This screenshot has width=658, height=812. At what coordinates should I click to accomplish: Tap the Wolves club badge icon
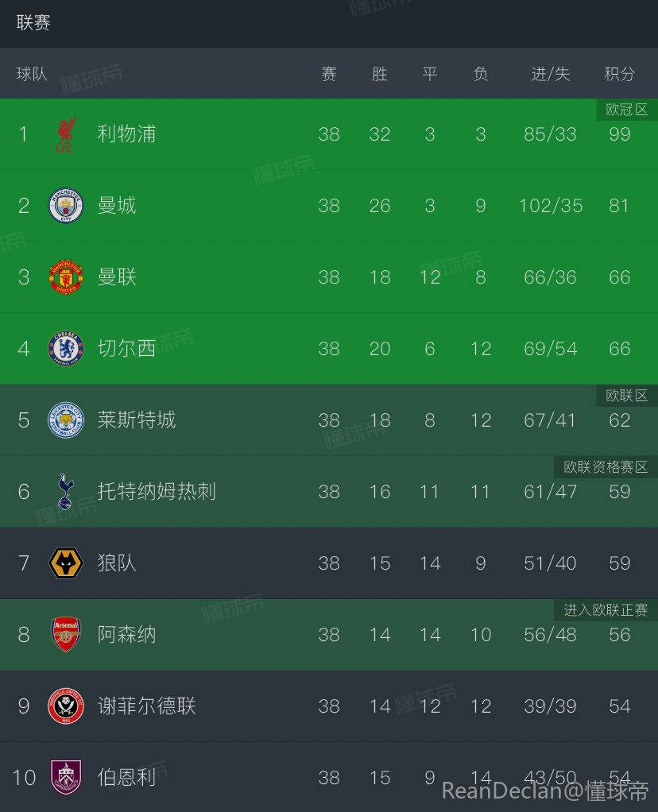pyautogui.click(x=66, y=563)
